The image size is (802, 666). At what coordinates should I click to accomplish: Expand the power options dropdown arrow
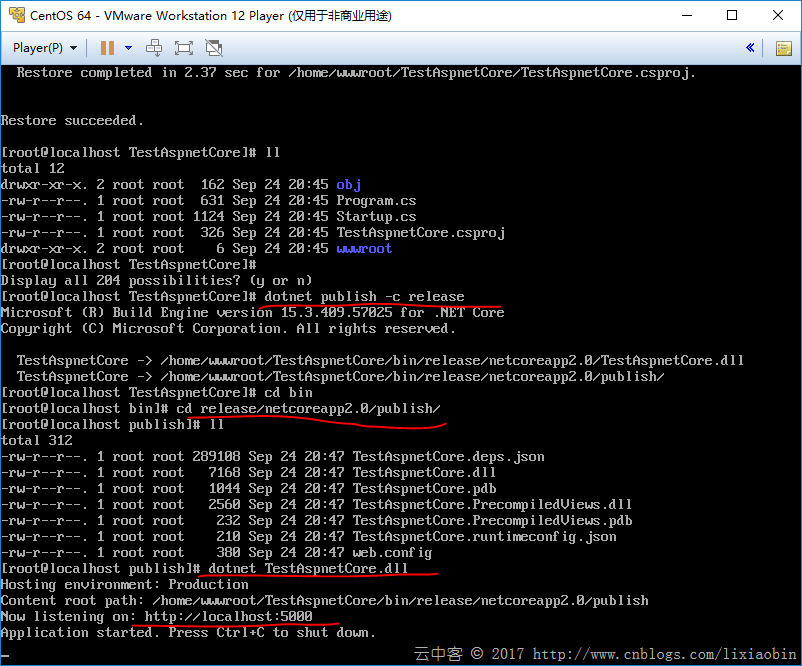[128, 48]
